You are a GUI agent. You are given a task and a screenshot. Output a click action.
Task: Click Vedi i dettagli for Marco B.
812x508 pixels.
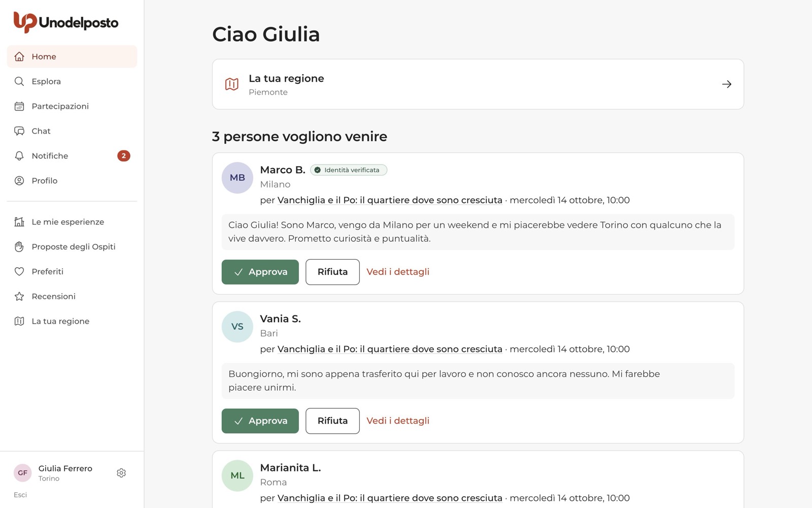tap(398, 272)
